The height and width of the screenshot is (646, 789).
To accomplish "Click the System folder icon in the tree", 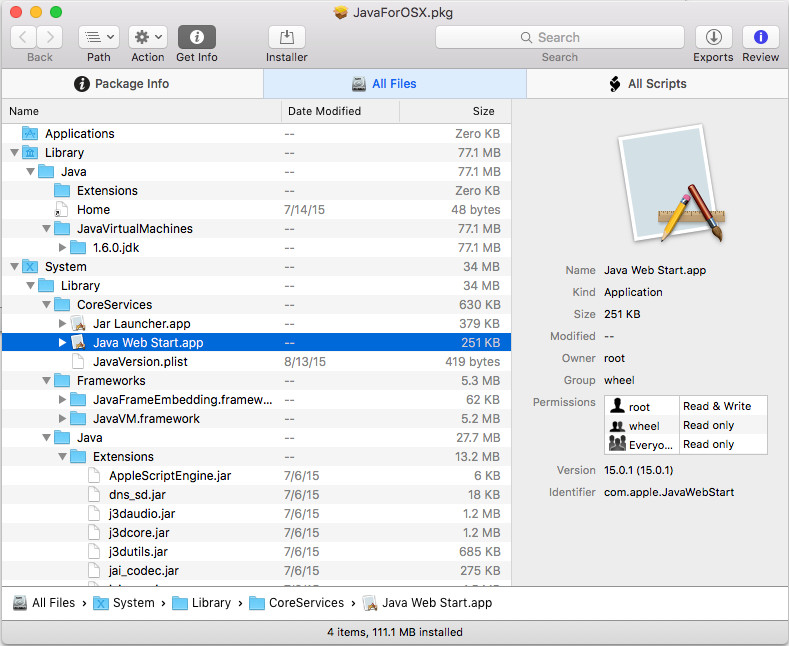I will coord(30,267).
